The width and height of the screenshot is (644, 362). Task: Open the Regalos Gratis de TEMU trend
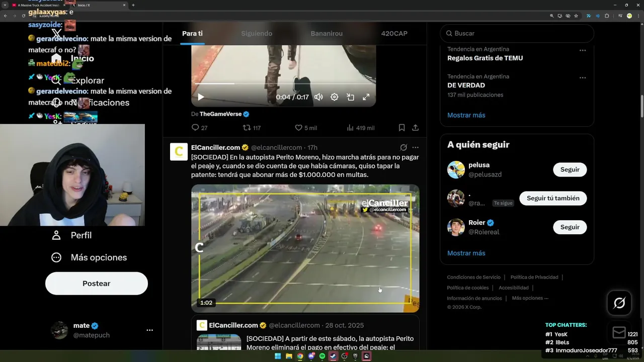coord(485,58)
